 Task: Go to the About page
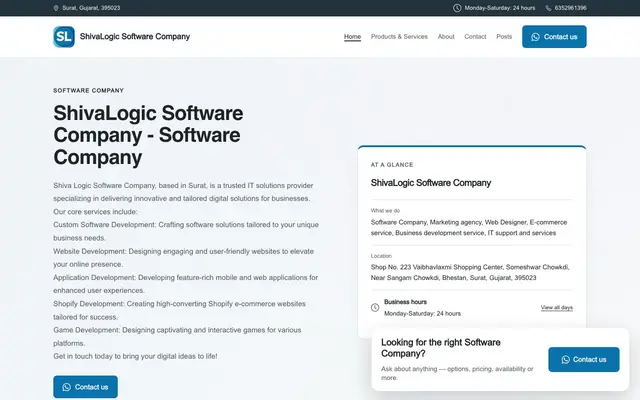tap(446, 37)
